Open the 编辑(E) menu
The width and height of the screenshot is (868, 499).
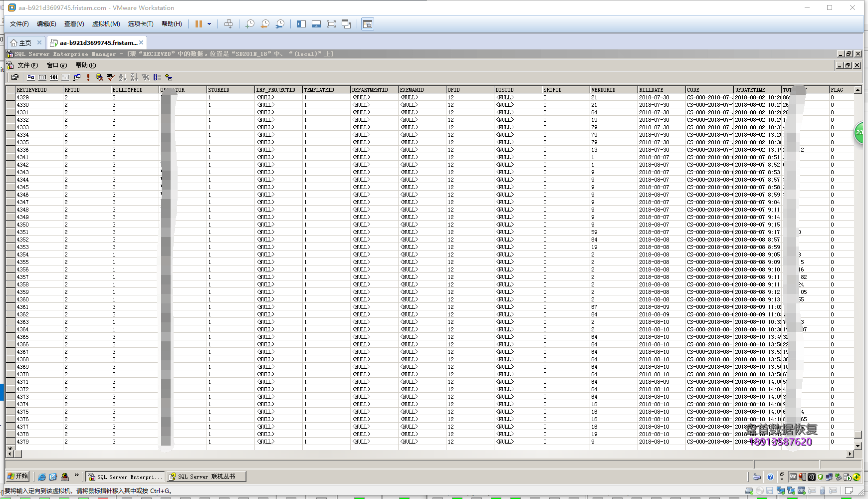(x=46, y=24)
